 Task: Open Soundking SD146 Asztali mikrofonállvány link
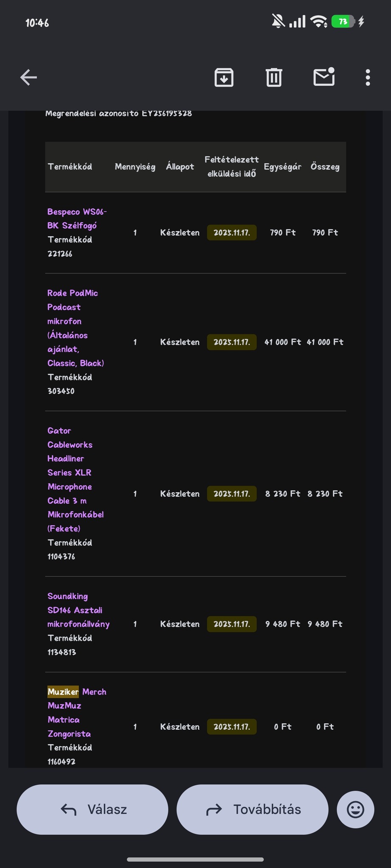77,610
